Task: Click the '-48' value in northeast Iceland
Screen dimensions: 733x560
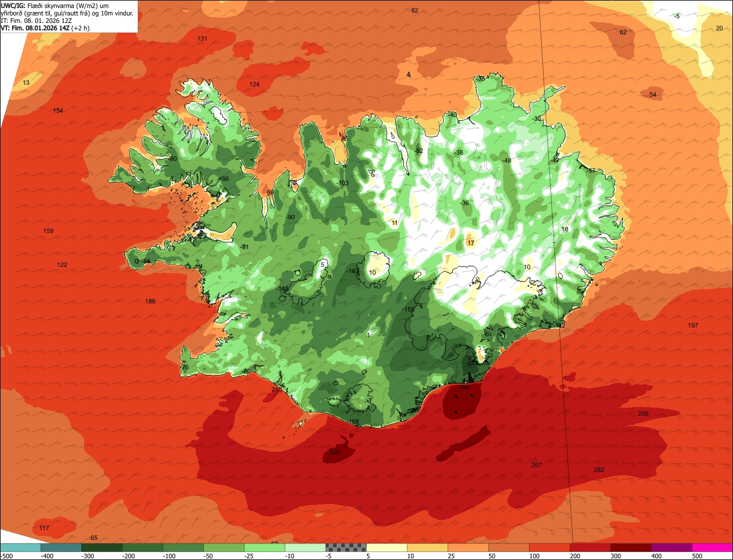Action: pos(506,161)
